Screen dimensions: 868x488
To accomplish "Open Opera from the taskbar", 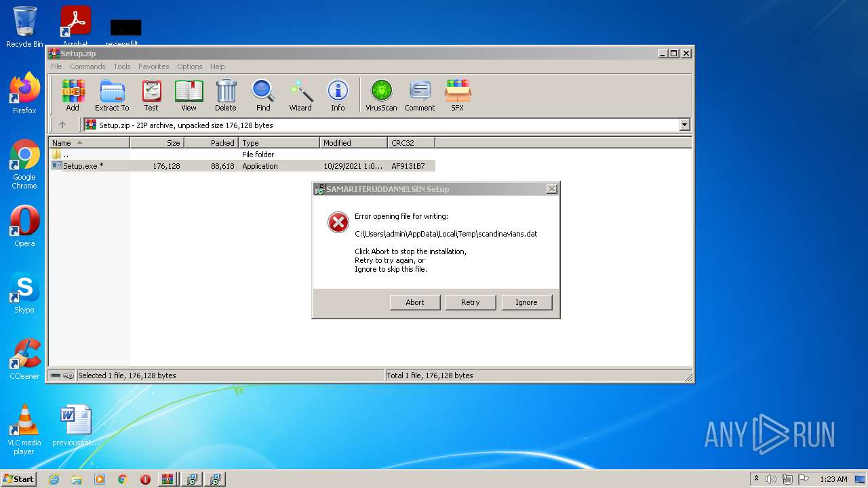I will click(146, 479).
